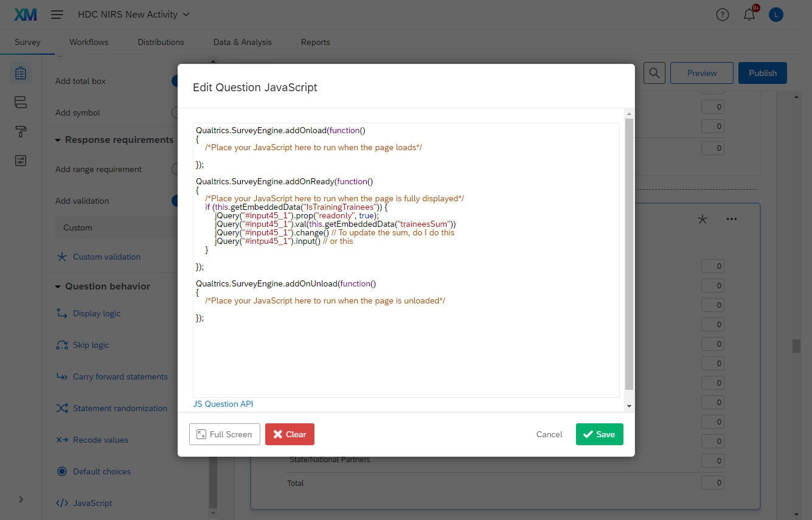812x520 pixels.
Task: Open Carry forward statements setting
Action: click(x=120, y=376)
